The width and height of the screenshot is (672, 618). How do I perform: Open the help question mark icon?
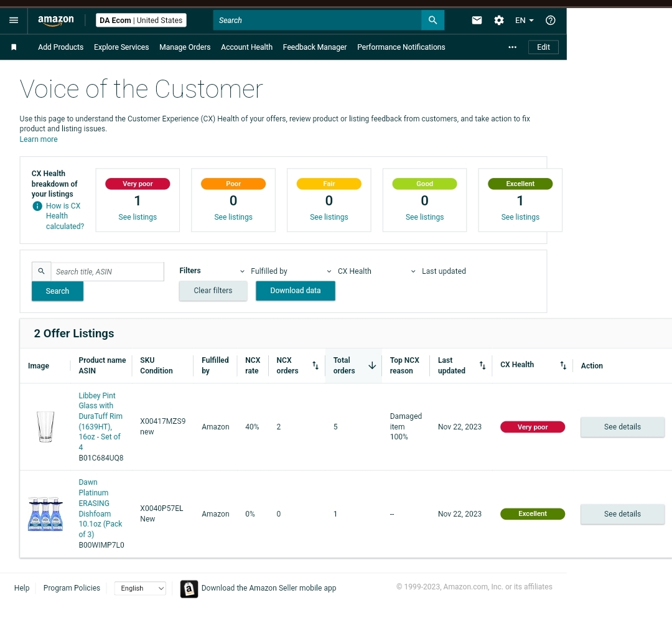(x=550, y=20)
